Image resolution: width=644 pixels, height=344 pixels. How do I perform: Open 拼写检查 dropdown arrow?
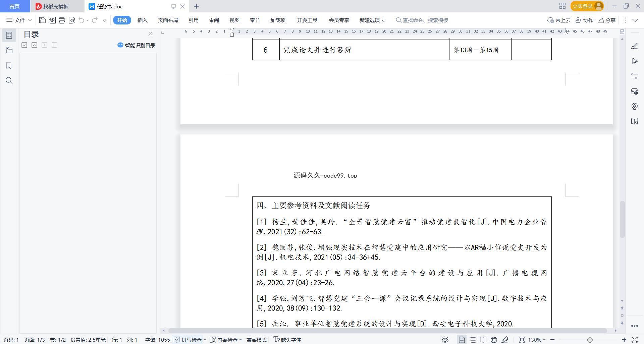point(204,340)
